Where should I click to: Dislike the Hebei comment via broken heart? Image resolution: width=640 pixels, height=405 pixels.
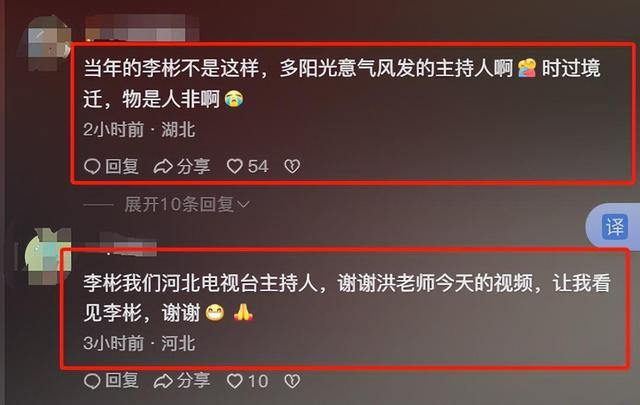point(292,381)
